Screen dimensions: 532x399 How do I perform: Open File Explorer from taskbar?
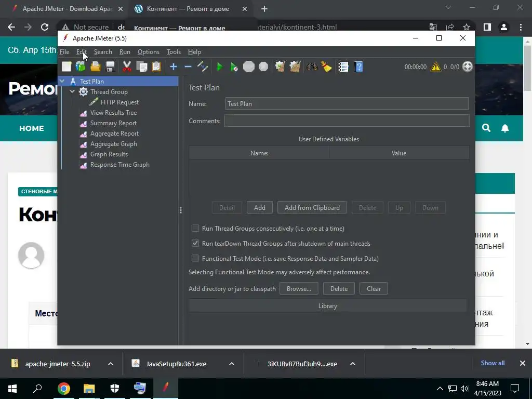(89, 389)
